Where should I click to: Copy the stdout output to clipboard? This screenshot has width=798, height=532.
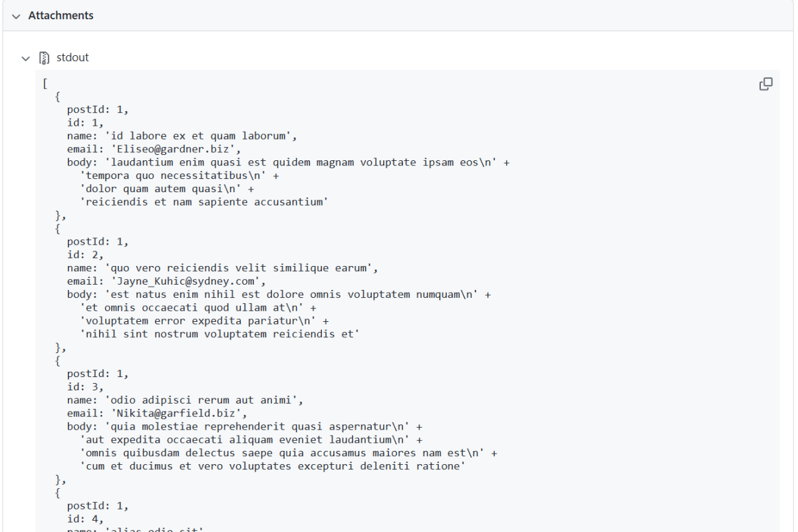765,84
